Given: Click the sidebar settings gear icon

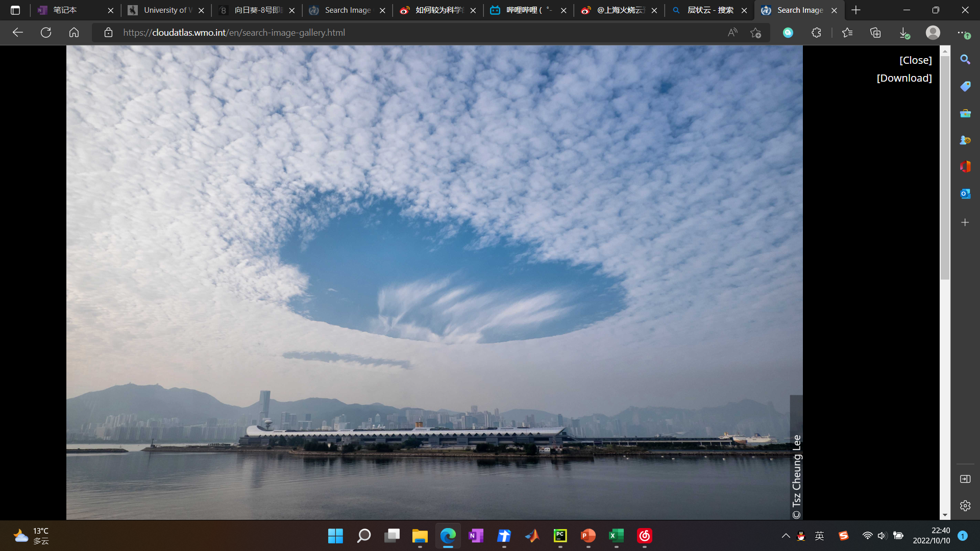Looking at the screenshot, I should (965, 506).
